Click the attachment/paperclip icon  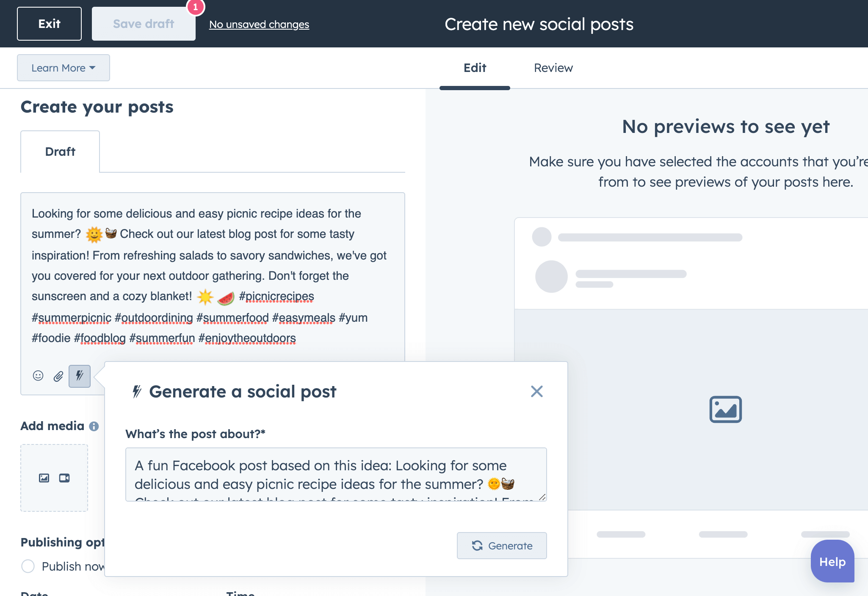point(58,375)
